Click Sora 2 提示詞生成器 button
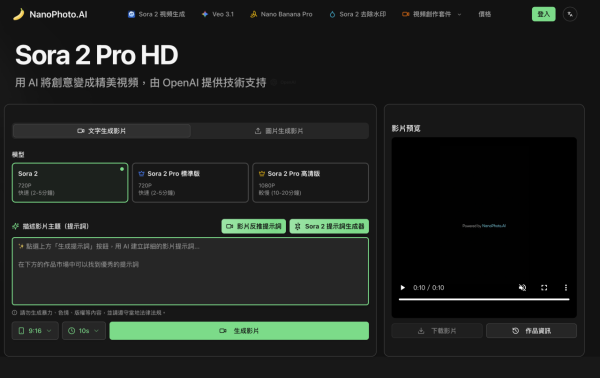 click(x=329, y=226)
